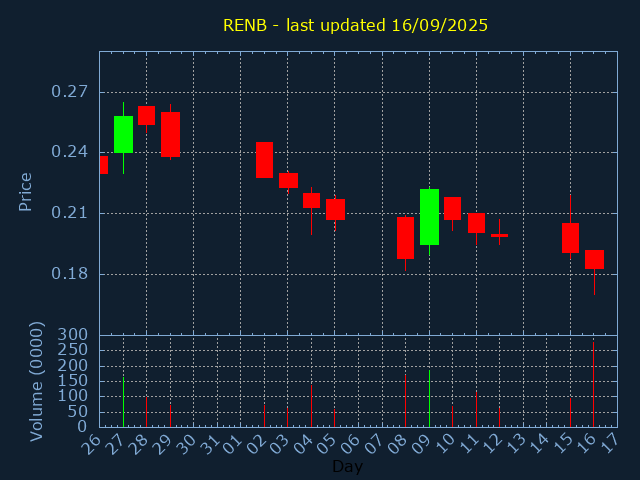Click the 0.21 price axis label
640x480 pixels.
pos(69,213)
